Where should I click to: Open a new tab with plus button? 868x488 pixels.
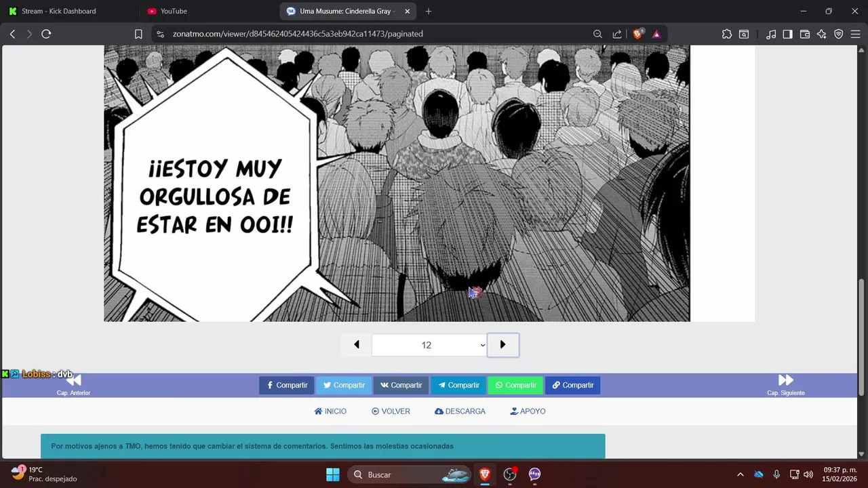[x=429, y=11]
